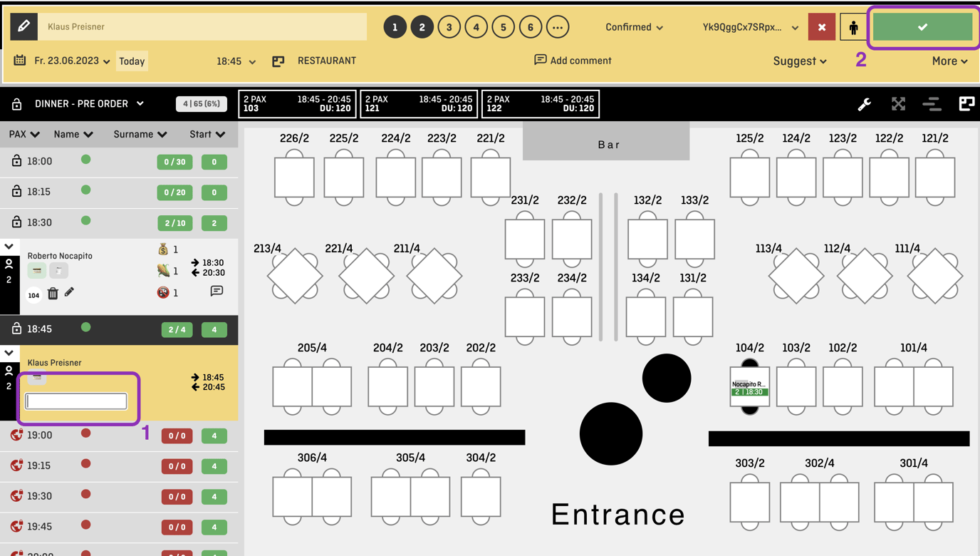Click the calendar icon beside date
This screenshot has height=556, width=980.
tap(20, 61)
